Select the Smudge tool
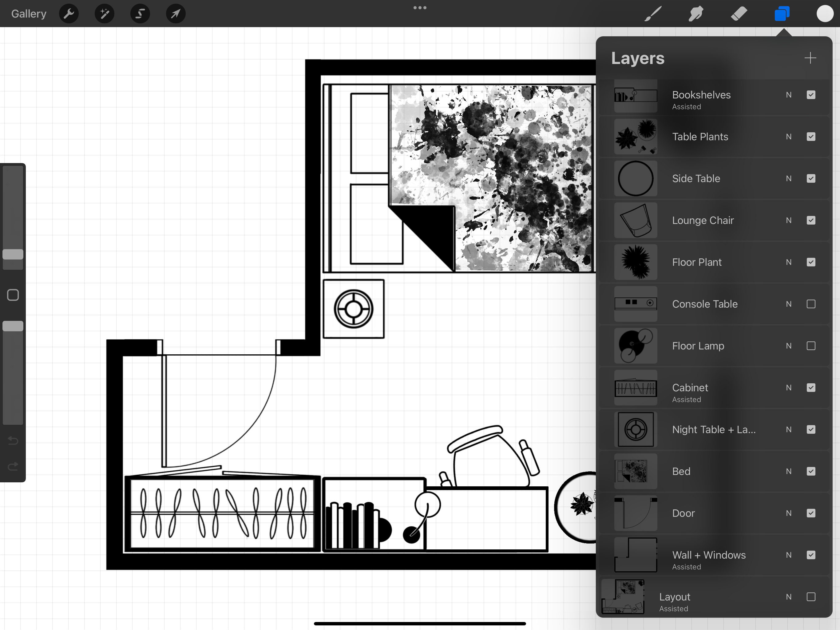840x630 pixels. pyautogui.click(x=695, y=13)
